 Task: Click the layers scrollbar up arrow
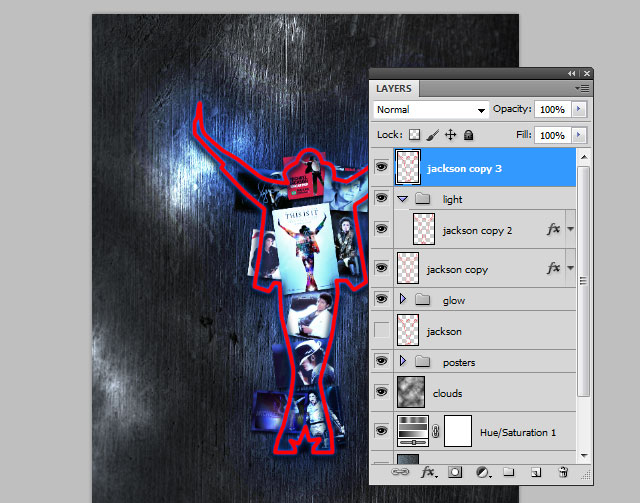584,157
